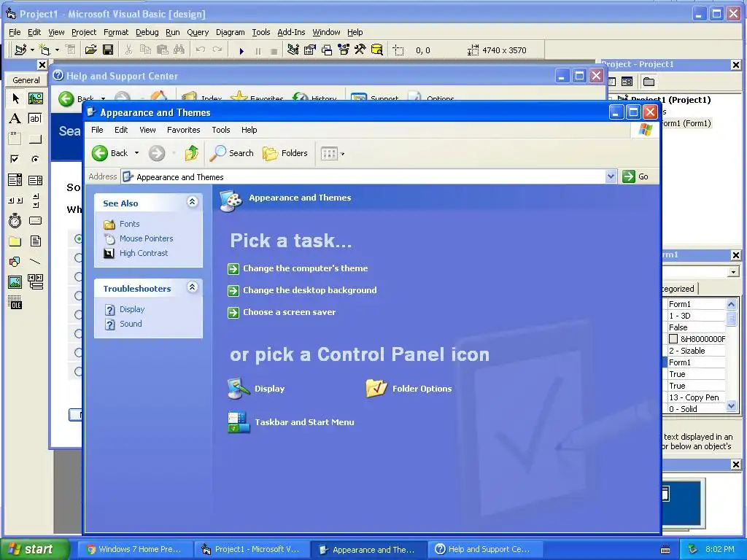Screen dimensions: 747x560
Task: Click Change the computer's theme
Action: pos(306,268)
